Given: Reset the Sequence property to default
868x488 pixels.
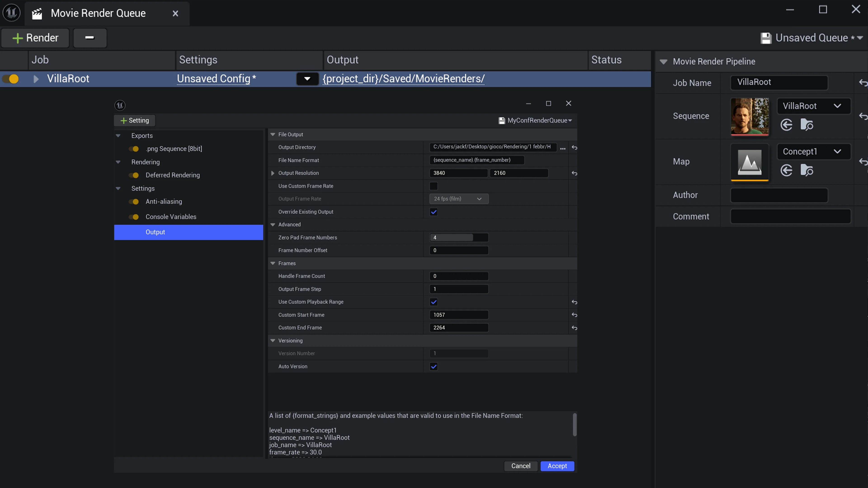Looking at the screenshot, I should 863,116.
